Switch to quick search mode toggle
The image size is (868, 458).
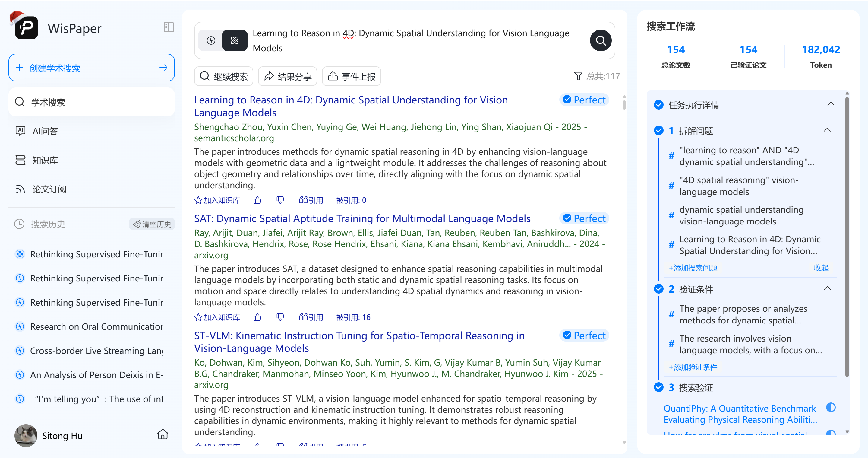tap(211, 40)
